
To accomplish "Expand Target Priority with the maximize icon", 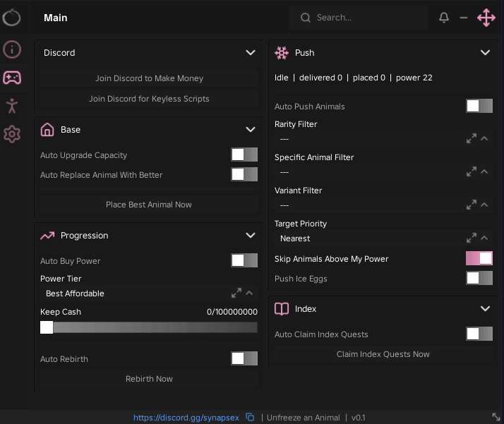I will [472, 238].
